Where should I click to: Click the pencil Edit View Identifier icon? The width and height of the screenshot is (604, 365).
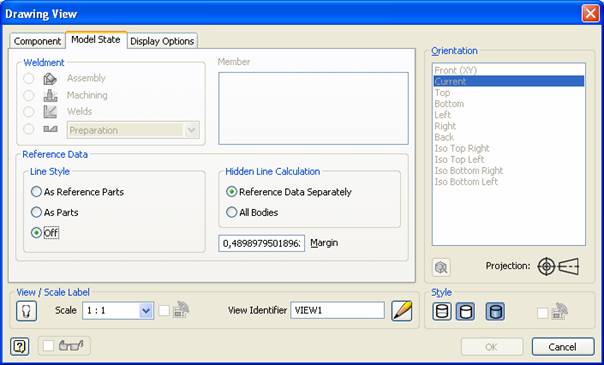click(x=402, y=311)
